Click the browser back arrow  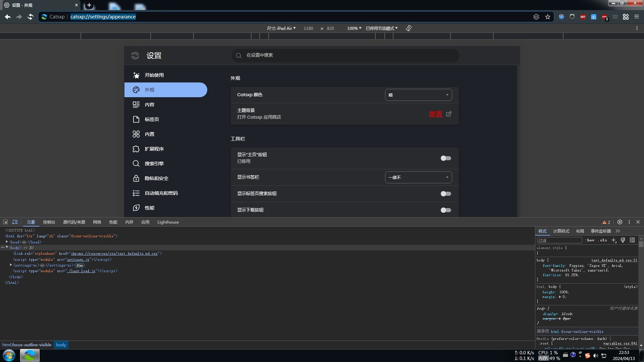8,17
